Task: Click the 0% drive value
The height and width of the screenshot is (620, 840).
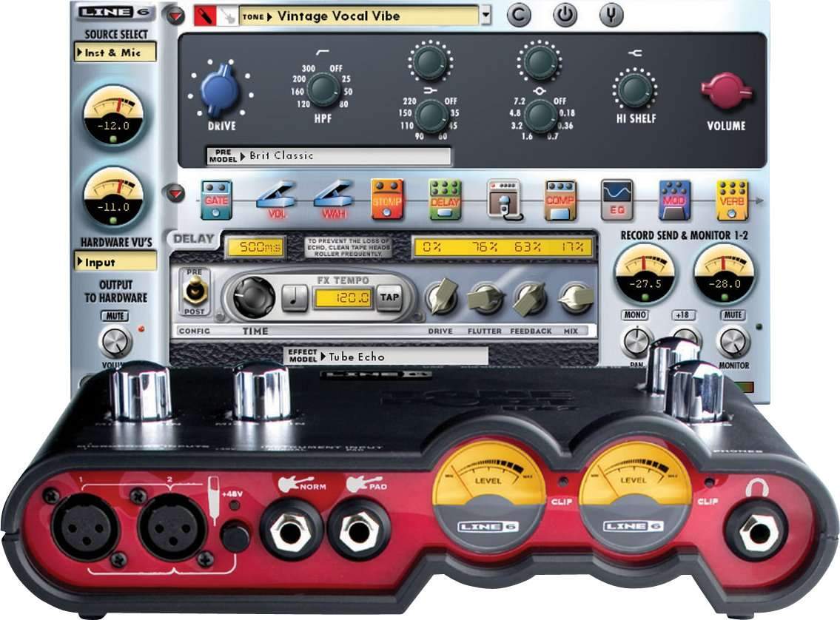Action: coord(431,247)
